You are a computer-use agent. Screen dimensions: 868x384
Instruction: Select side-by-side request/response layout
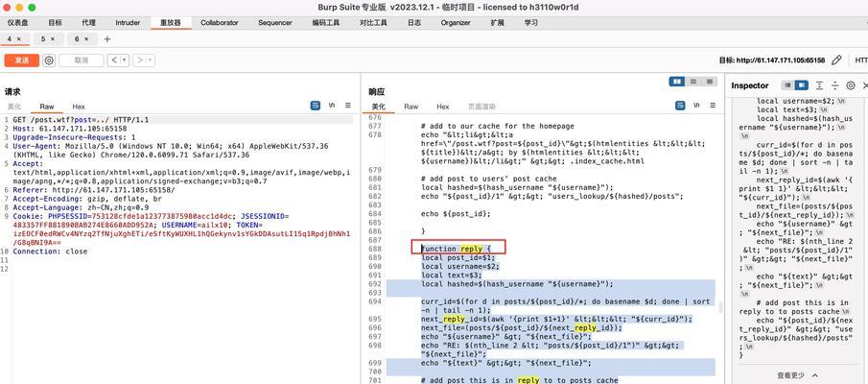(677, 82)
